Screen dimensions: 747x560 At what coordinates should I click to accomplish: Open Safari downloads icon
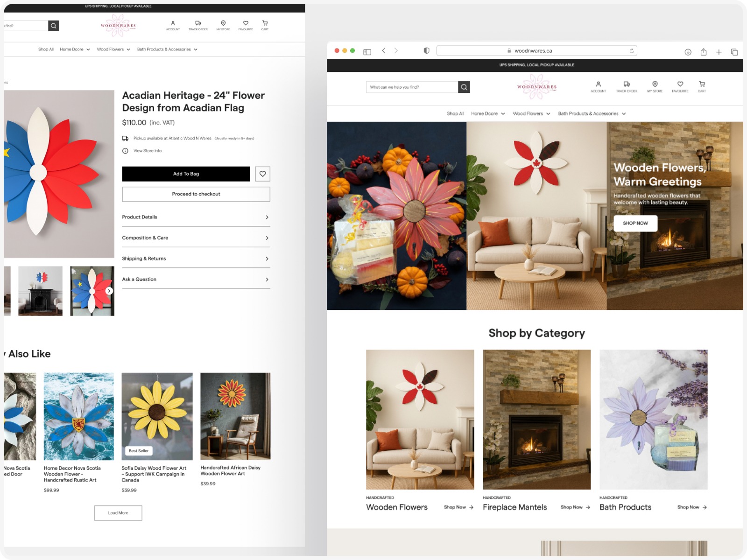pyautogui.click(x=688, y=52)
